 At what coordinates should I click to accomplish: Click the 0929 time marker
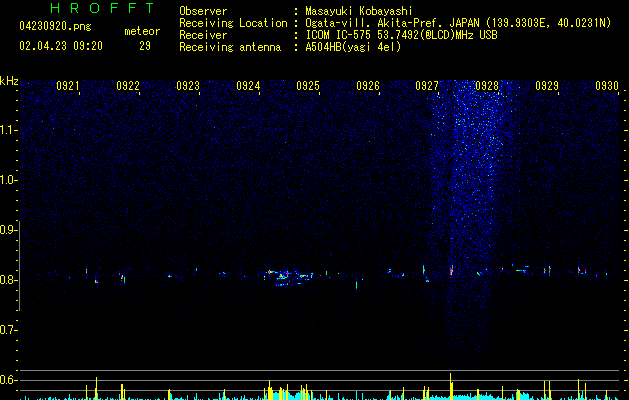coord(547,86)
